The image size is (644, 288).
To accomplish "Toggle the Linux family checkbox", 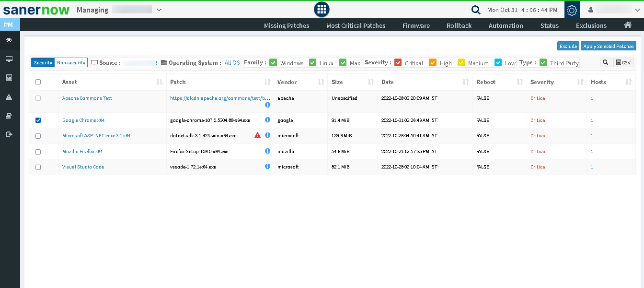I will click(x=312, y=62).
